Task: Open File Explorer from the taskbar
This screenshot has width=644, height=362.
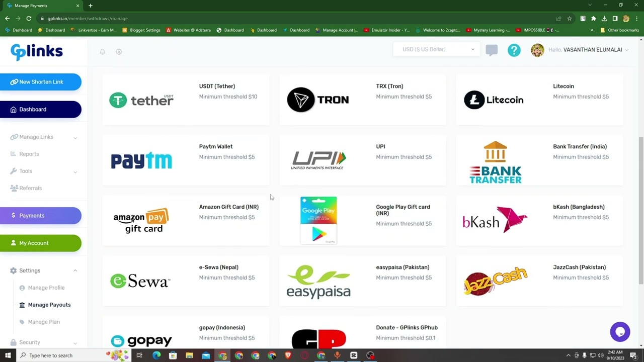Action: click(189, 355)
